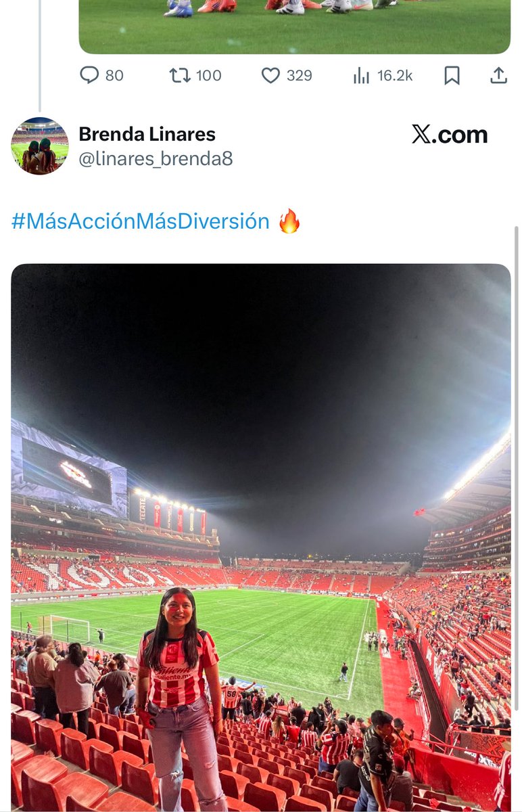Open the stadium photo attachment
The image size is (522, 812).
tap(261, 537)
